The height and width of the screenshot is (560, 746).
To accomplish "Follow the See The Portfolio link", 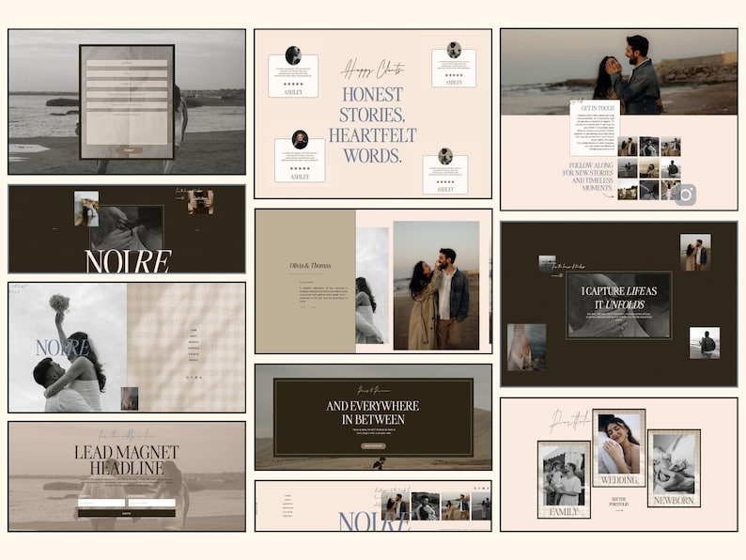I will (x=619, y=502).
